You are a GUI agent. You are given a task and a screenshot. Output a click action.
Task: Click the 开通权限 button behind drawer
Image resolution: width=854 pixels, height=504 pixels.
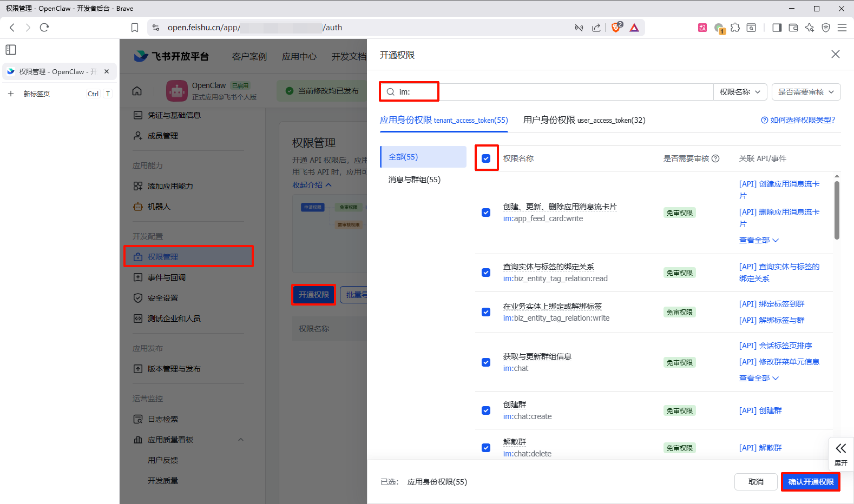(x=314, y=295)
